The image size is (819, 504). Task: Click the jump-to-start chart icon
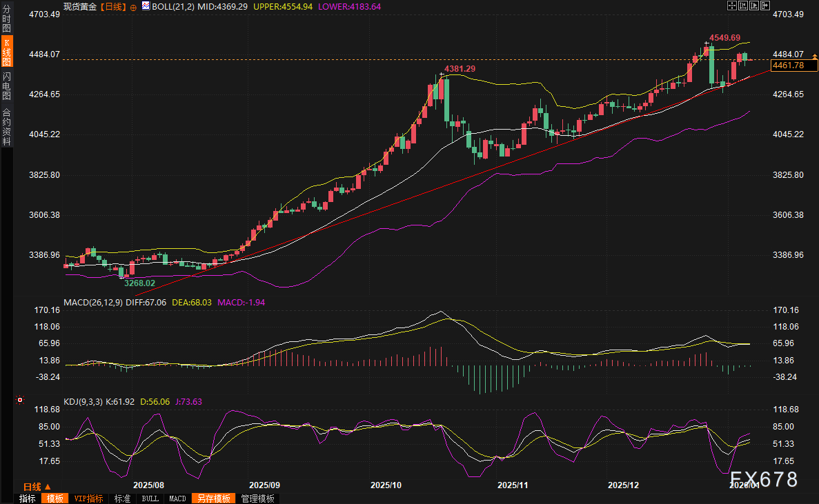pyautogui.click(x=743, y=6)
